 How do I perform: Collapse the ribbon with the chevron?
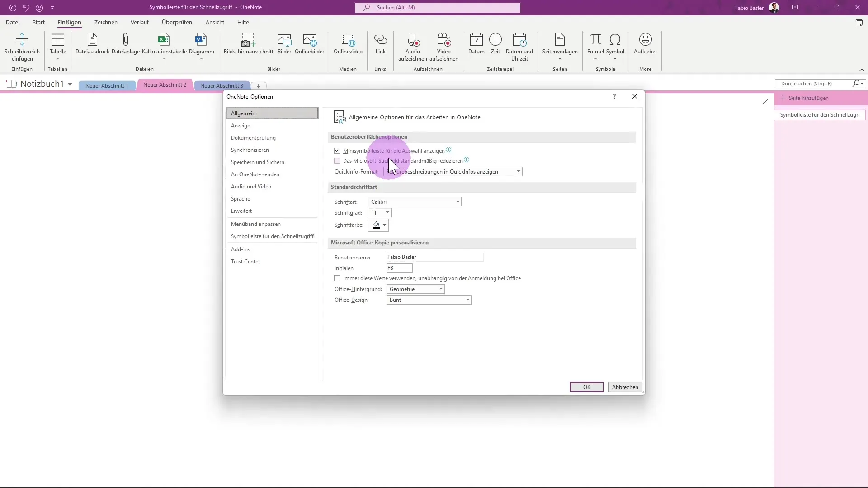click(x=861, y=70)
